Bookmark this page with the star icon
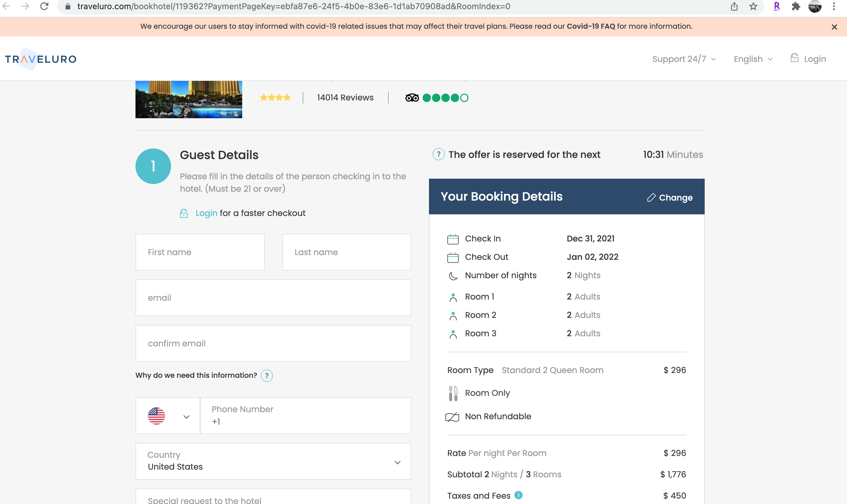The height and width of the screenshot is (504, 847). pyautogui.click(x=753, y=7)
